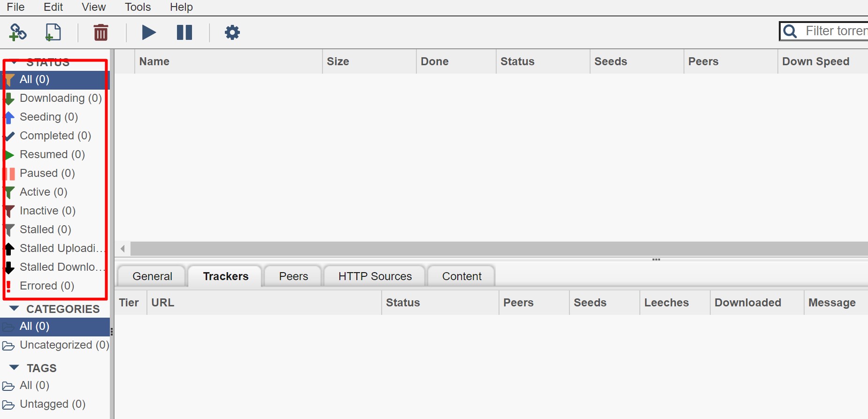Select Paused (0) filter
Image resolution: width=868 pixels, height=419 pixels.
coord(55,174)
